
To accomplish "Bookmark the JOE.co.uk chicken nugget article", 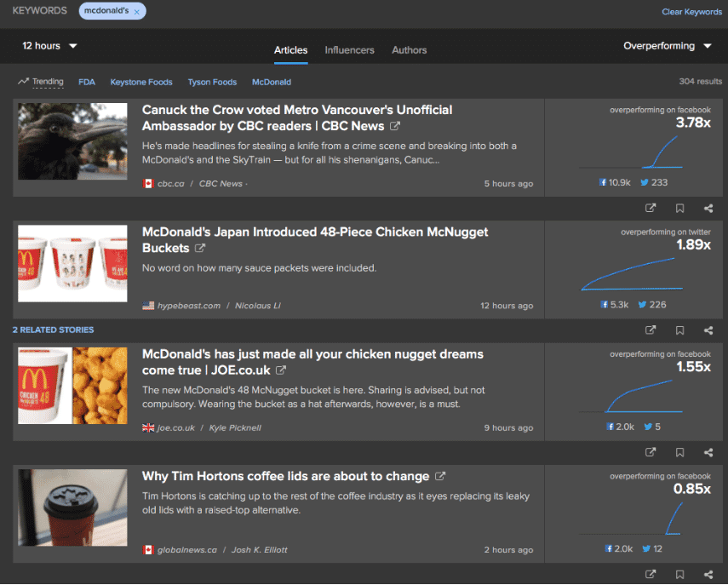I will click(679, 452).
